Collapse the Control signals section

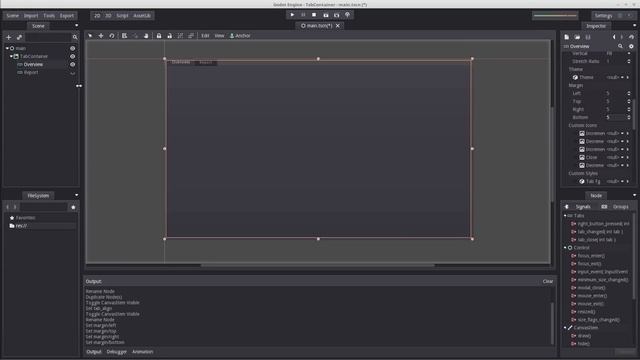(565, 248)
